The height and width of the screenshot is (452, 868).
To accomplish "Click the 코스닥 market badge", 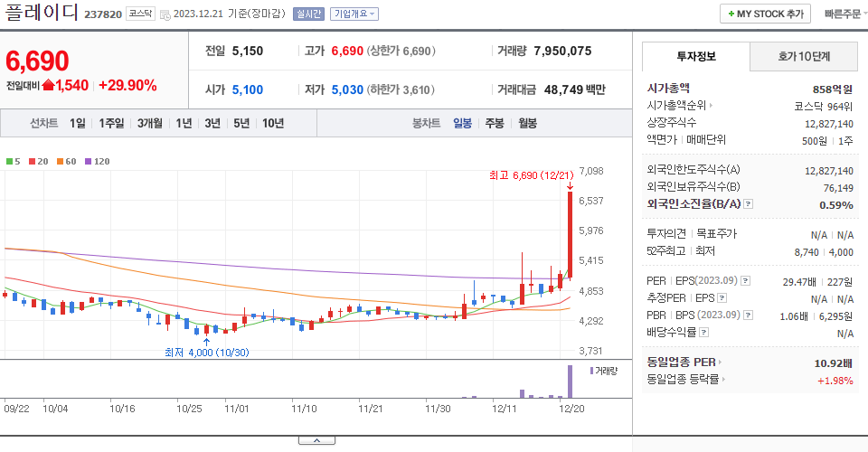I will [141, 14].
